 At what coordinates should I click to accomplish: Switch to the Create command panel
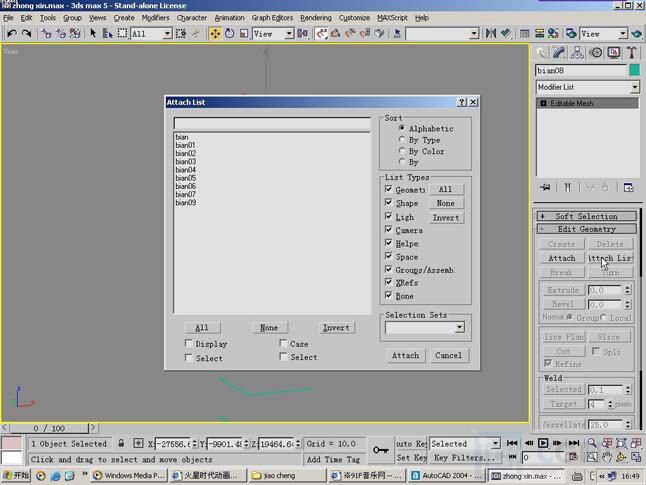[542, 53]
